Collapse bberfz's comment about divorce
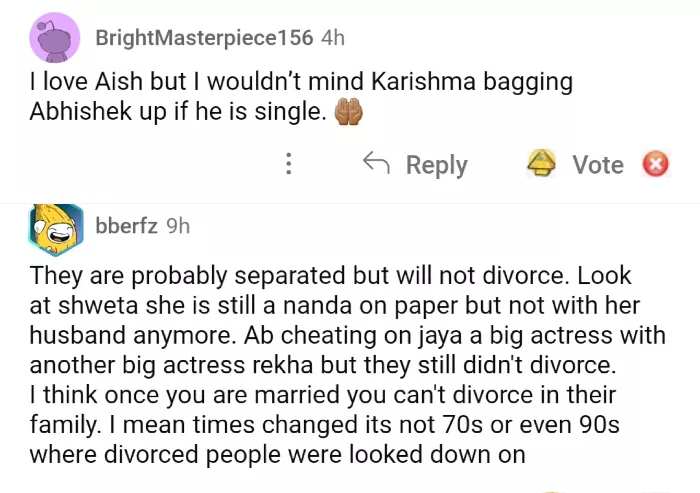Viewport: 700px width, 493px height. coord(400,227)
